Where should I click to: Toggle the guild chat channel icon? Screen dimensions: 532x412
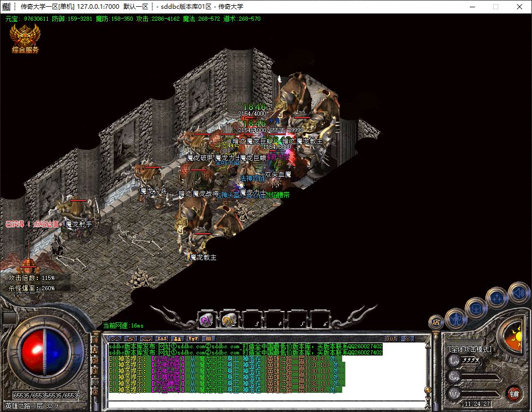point(95,361)
